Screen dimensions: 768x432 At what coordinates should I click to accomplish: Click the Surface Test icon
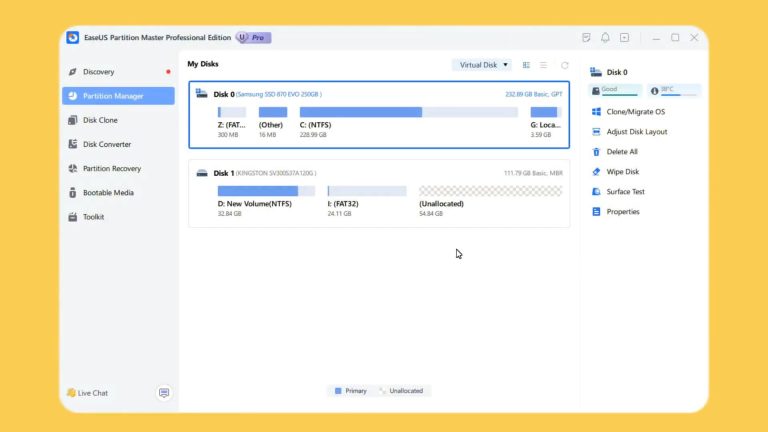tap(596, 192)
